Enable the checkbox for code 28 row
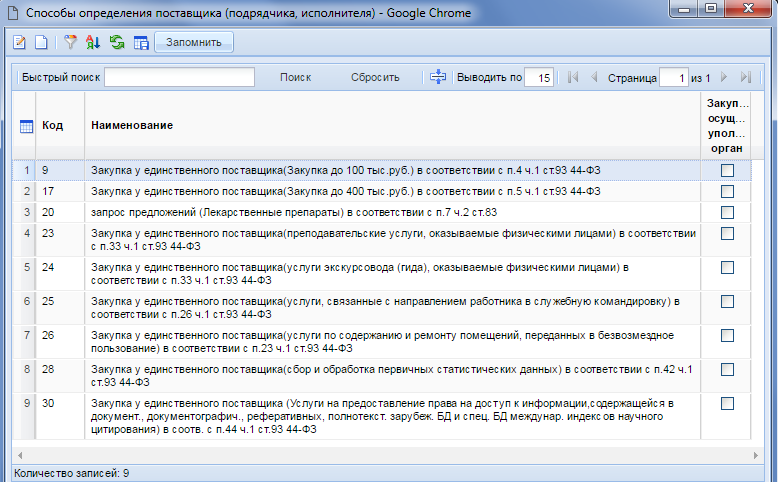Image resolution: width=778 pixels, height=482 pixels. 727,368
